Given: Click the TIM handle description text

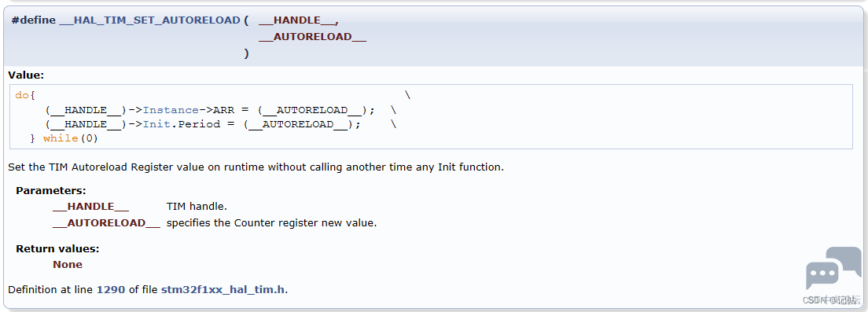Looking at the screenshot, I should click(197, 207).
